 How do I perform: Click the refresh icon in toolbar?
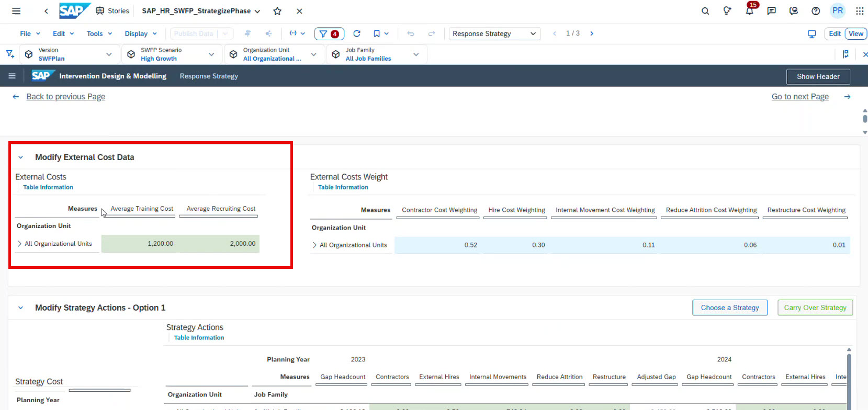357,33
